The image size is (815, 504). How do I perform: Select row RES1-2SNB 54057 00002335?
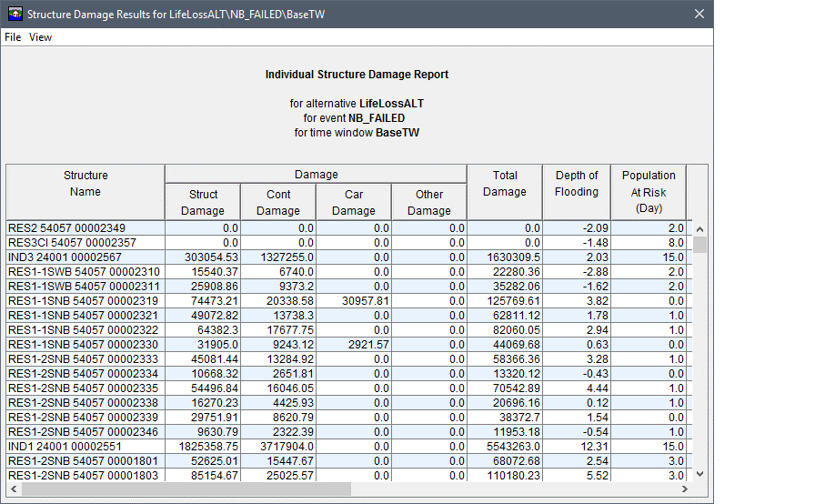coord(349,388)
